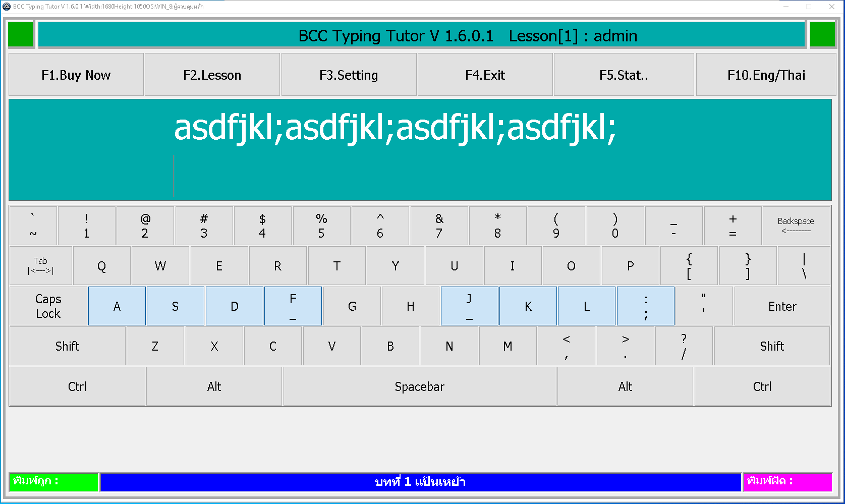Viewport: 845px width, 504px height.
Task: Click the typing text display area
Action: (x=420, y=150)
